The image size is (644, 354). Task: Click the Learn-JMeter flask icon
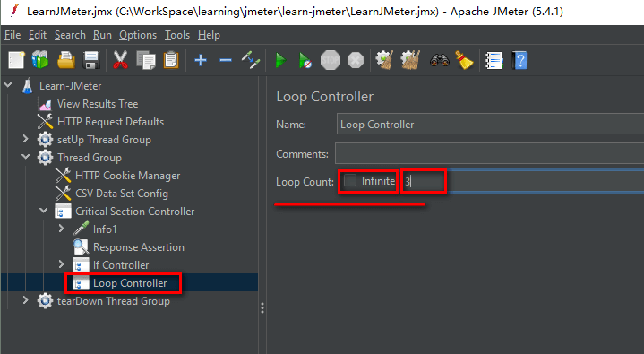click(x=27, y=86)
